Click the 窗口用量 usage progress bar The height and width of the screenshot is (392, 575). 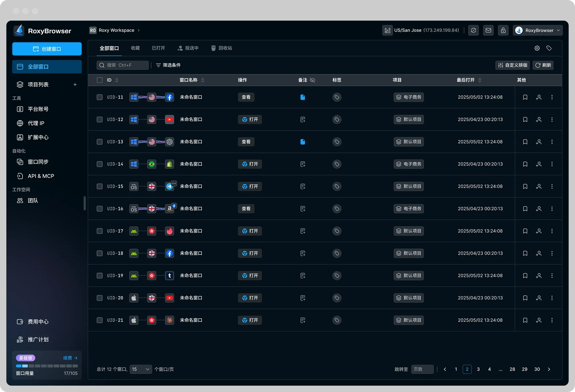coord(47,366)
